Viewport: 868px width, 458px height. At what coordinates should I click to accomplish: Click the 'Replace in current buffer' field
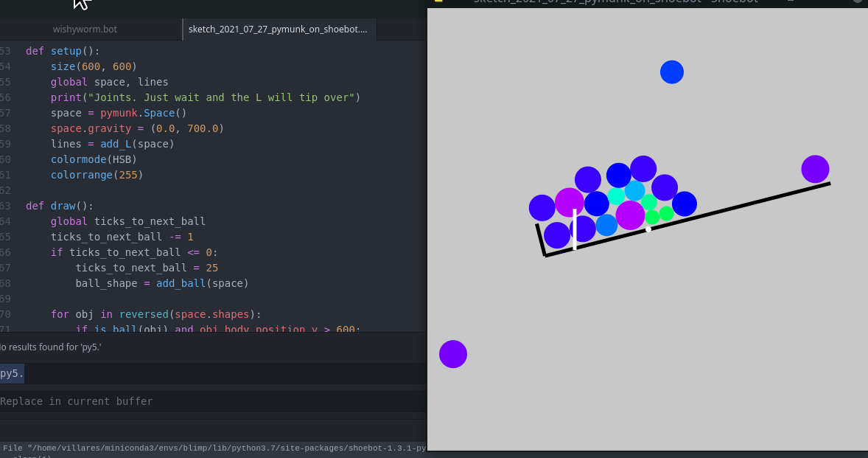213,401
